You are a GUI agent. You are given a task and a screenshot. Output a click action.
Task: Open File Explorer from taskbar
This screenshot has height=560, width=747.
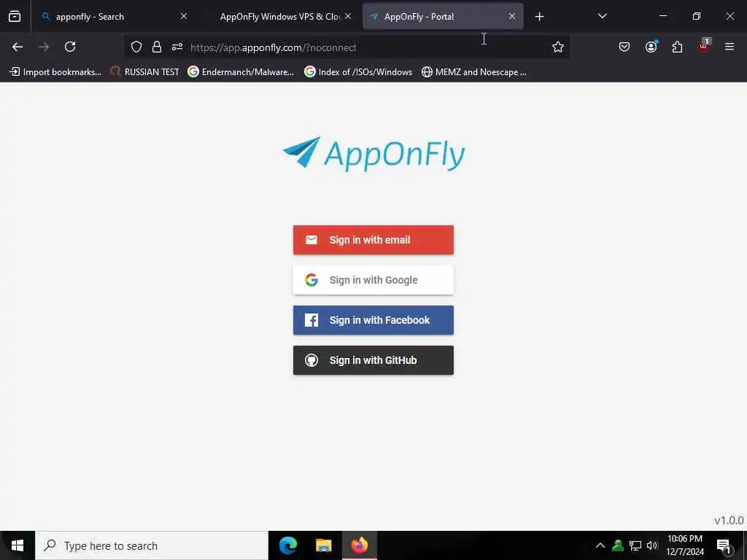click(x=323, y=545)
